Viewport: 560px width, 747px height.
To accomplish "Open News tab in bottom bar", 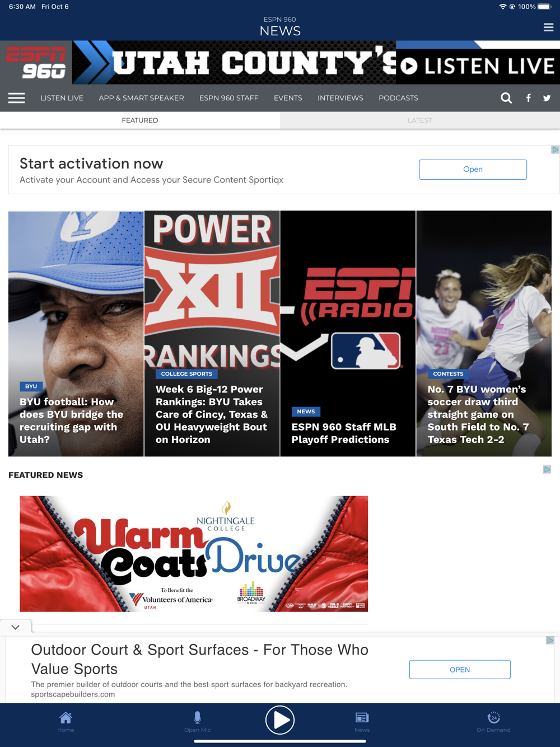I will [x=362, y=722].
